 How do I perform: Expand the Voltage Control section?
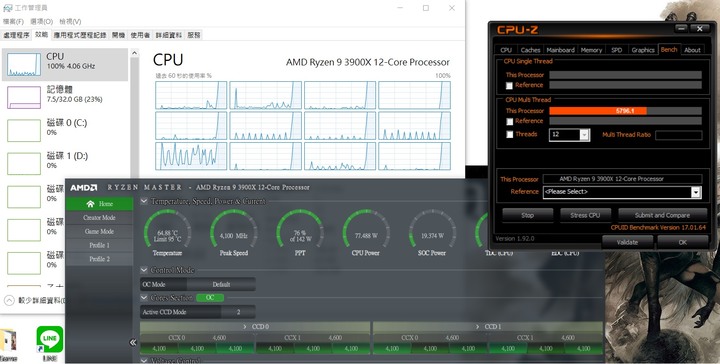pos(144,361)
